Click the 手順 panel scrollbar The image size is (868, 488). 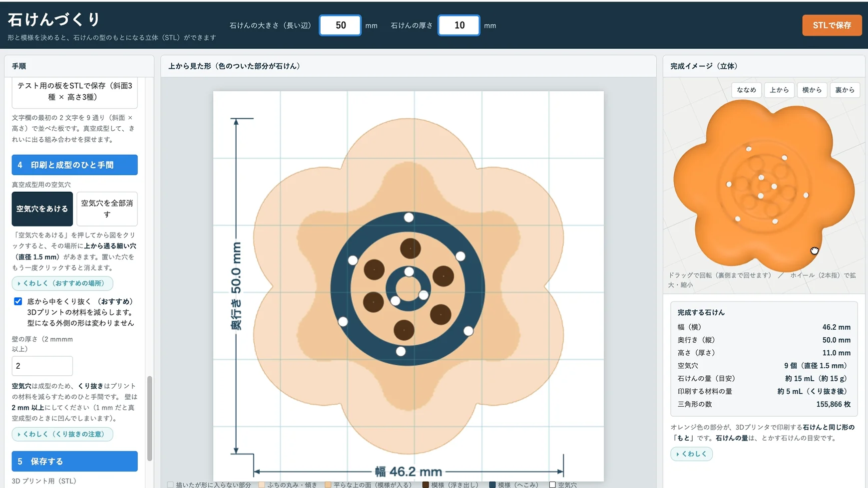[x=149, y=418]
